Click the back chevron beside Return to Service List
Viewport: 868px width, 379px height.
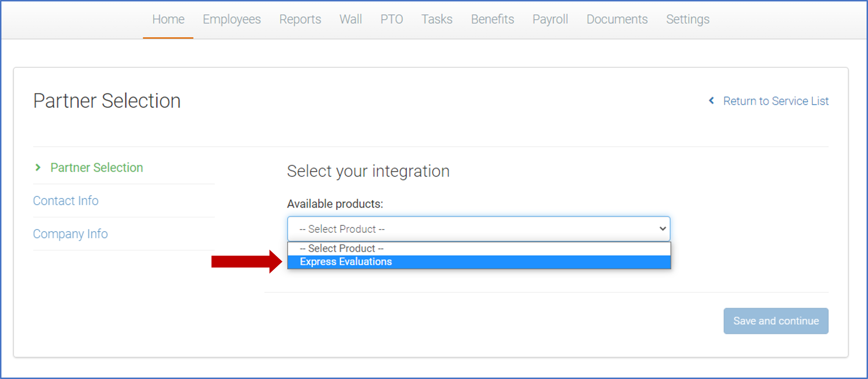click(x=711, y=100)
